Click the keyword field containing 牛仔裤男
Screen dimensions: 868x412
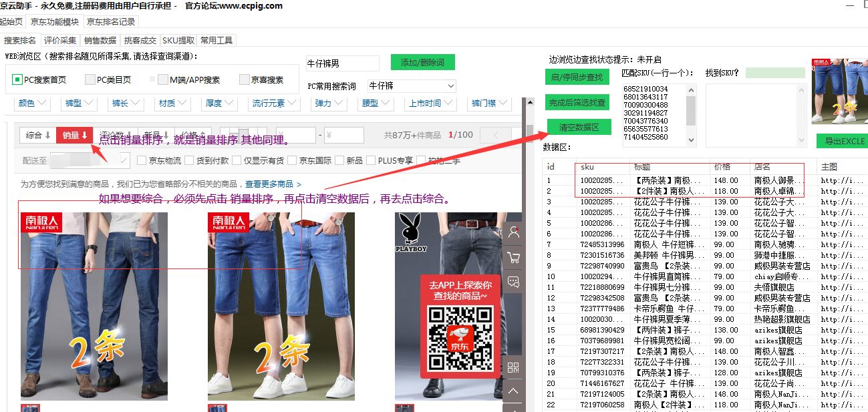tap(342, 63)
